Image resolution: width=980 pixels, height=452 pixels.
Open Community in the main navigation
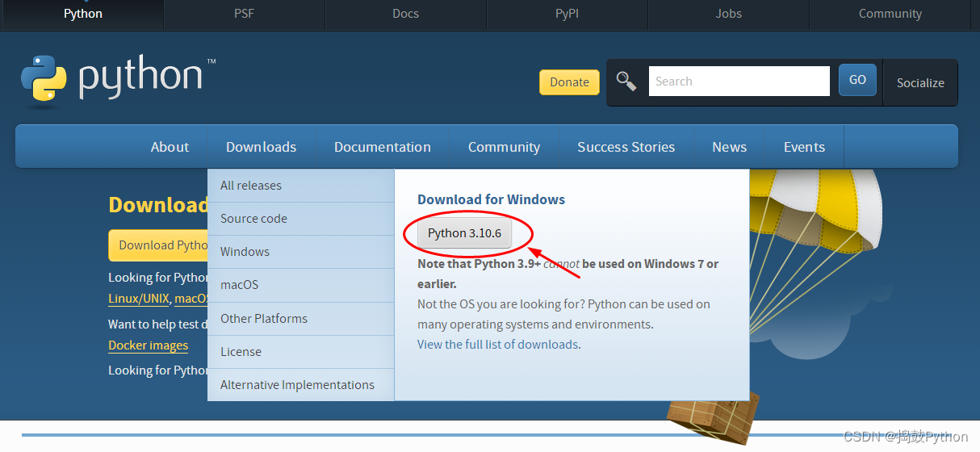point(504,147)
